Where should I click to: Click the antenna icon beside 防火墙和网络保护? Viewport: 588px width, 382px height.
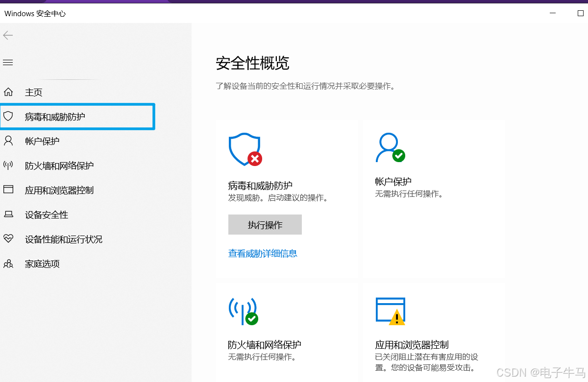[x=8, y=165]
